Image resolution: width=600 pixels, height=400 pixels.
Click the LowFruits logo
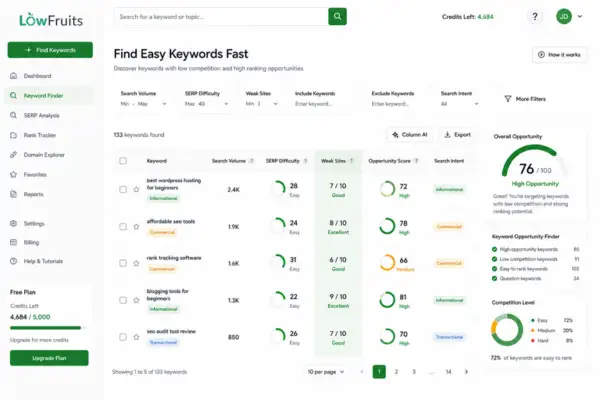click(51, 20)
